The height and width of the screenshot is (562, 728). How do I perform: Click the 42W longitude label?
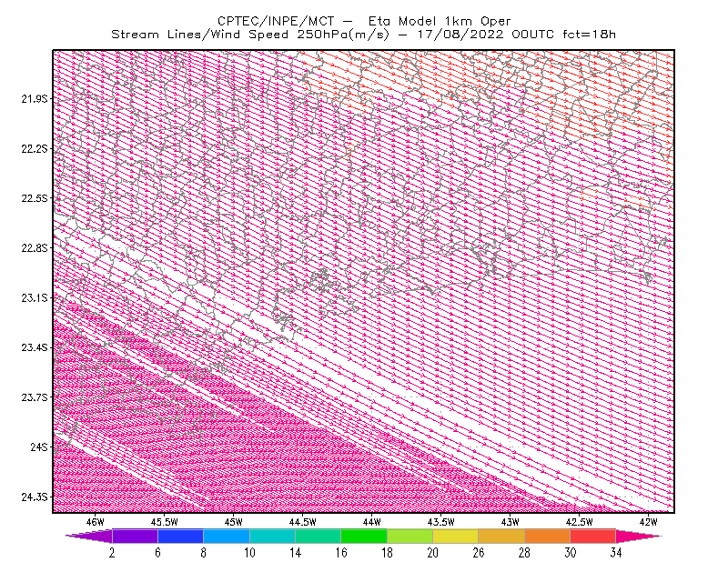[x=648, y=522]
